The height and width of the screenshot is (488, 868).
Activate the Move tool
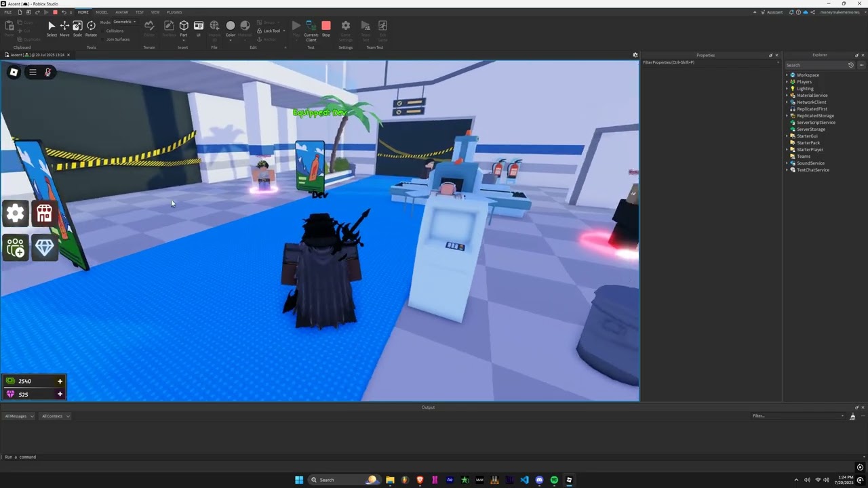point(64,28)
